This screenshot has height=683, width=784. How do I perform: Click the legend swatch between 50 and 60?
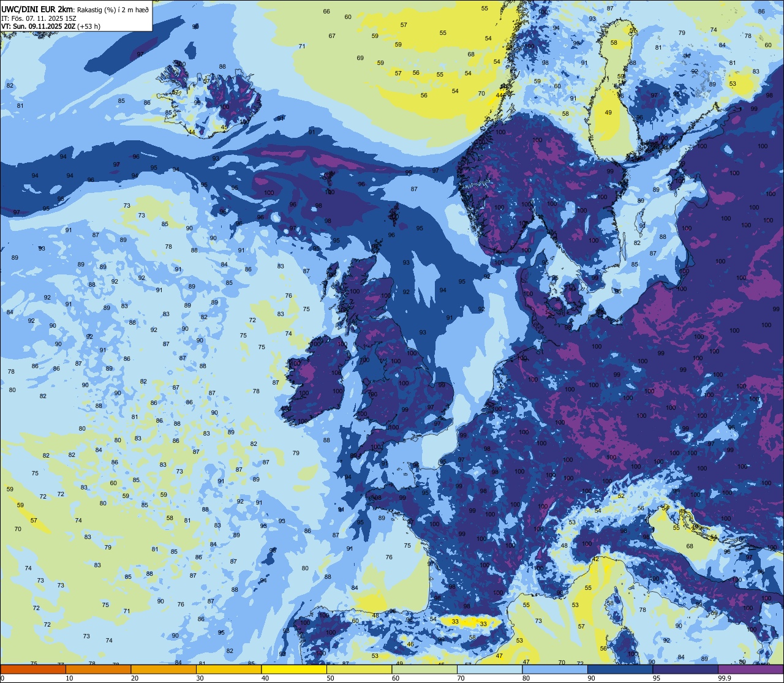point(359,669)
